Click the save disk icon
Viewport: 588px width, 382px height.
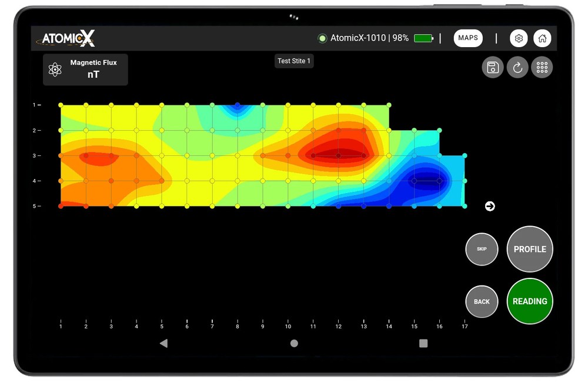pos(493,68)
